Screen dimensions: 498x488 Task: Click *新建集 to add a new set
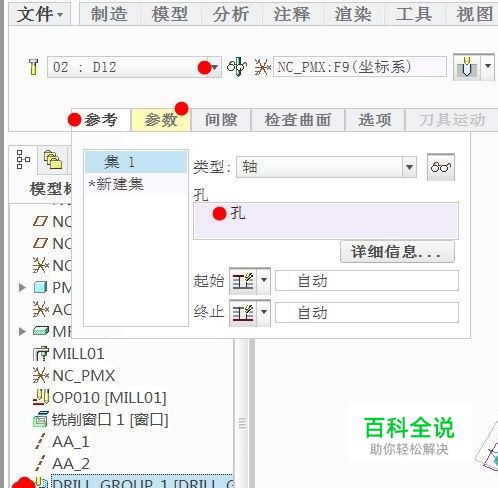[116, 184]
